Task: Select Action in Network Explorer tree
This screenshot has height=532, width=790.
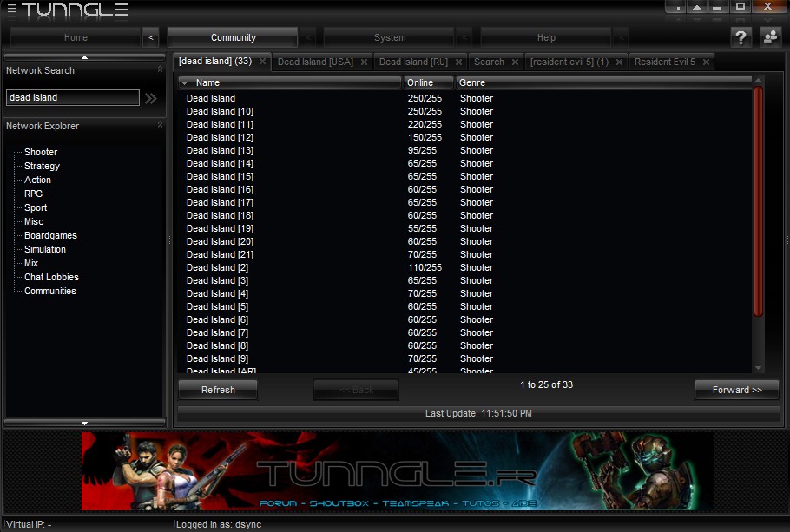Action: (x=37, y=180)
